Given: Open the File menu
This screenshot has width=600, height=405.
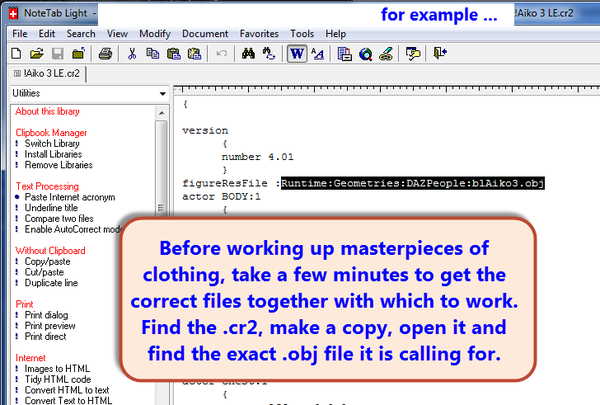Looking at the screenshot, I should 20,34.
